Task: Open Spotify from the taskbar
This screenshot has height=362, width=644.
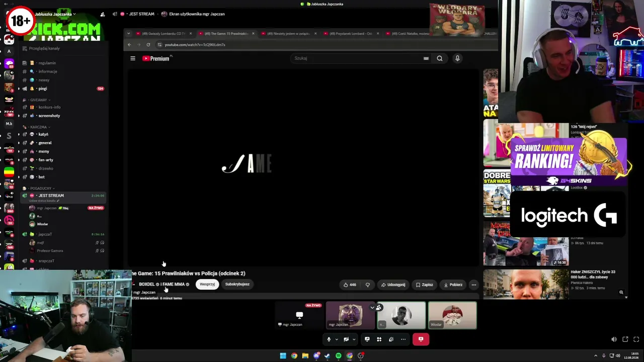Action: point(338,356)
